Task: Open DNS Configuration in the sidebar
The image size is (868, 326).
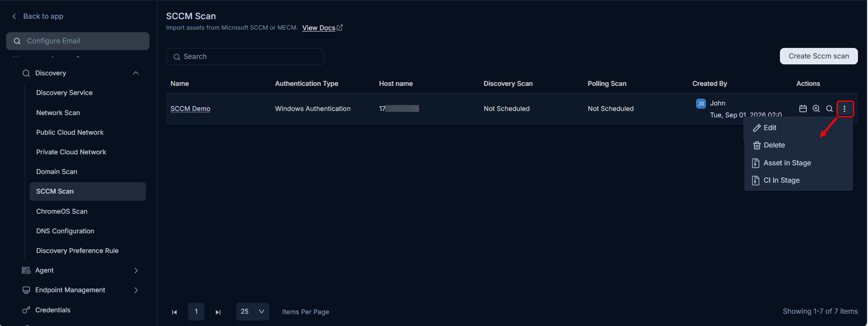Action: [x=65, y=231]
